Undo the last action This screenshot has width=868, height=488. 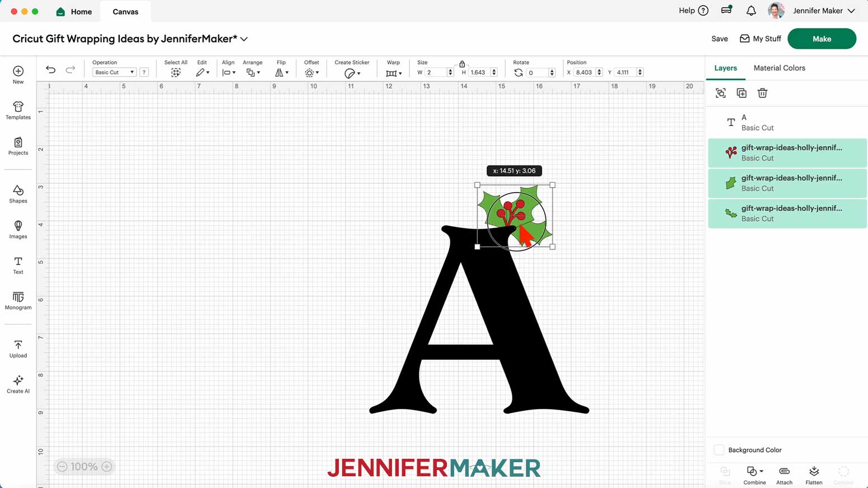[50, 69]
